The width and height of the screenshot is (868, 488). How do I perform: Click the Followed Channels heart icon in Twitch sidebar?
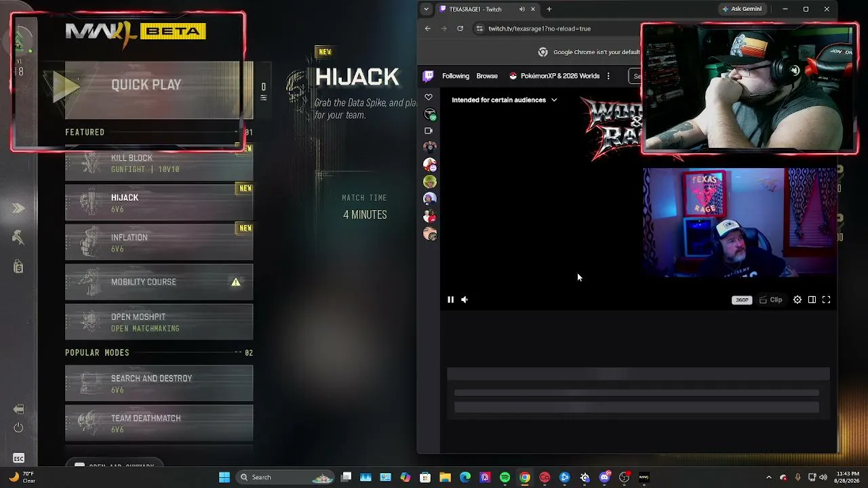(428, 98)
